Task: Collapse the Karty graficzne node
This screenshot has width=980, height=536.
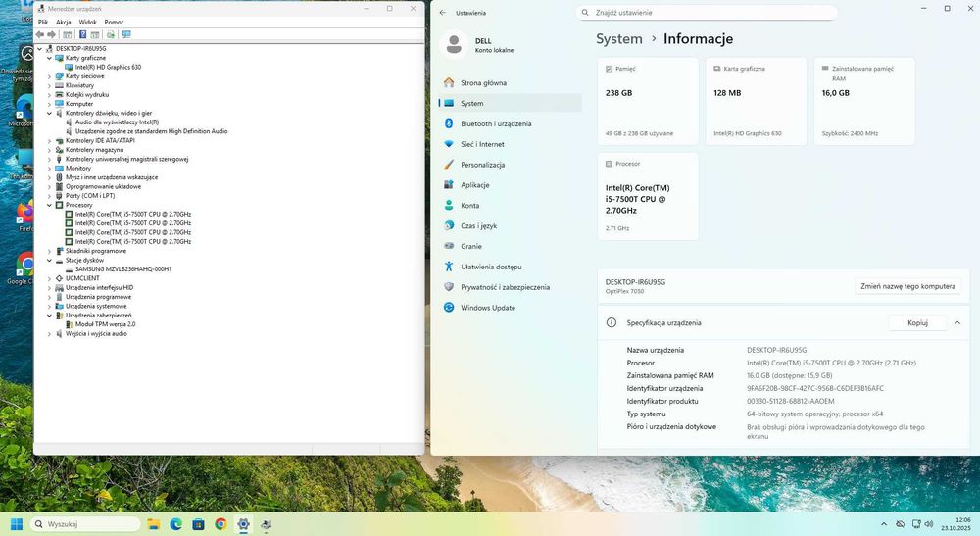Action: tap(49, 58)
